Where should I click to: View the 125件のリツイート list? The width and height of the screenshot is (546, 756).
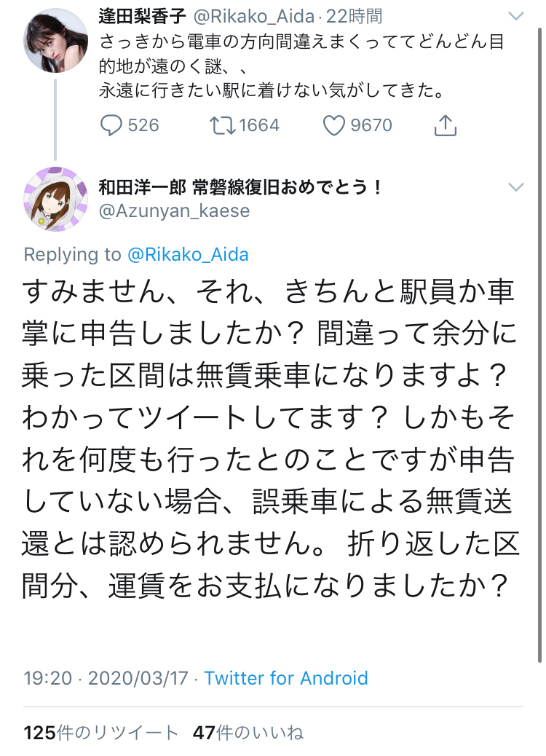[x=100, y=733]
